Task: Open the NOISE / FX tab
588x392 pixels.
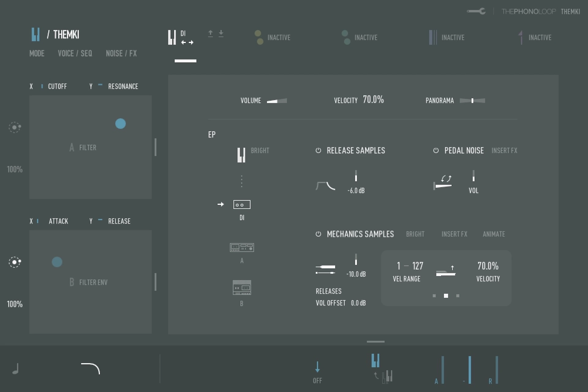Action: click(121, 53)
